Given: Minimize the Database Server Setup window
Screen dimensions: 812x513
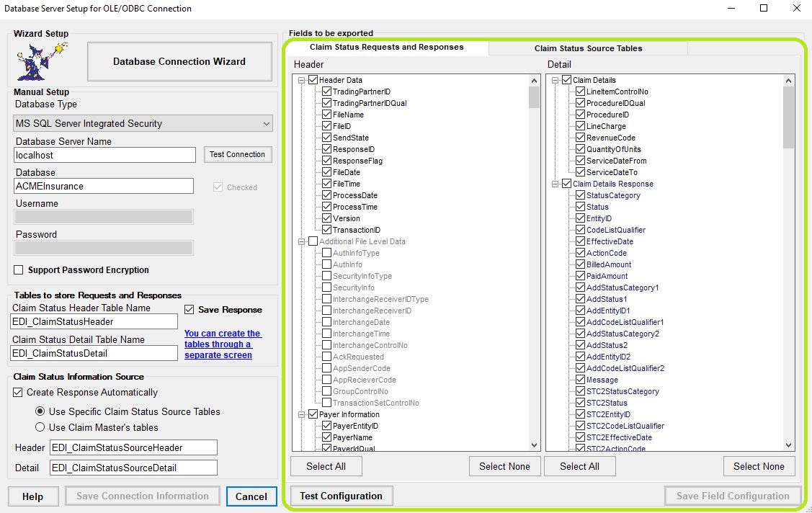Looking at the screenshot, I should pyautogui.click(x=731, y=8).
